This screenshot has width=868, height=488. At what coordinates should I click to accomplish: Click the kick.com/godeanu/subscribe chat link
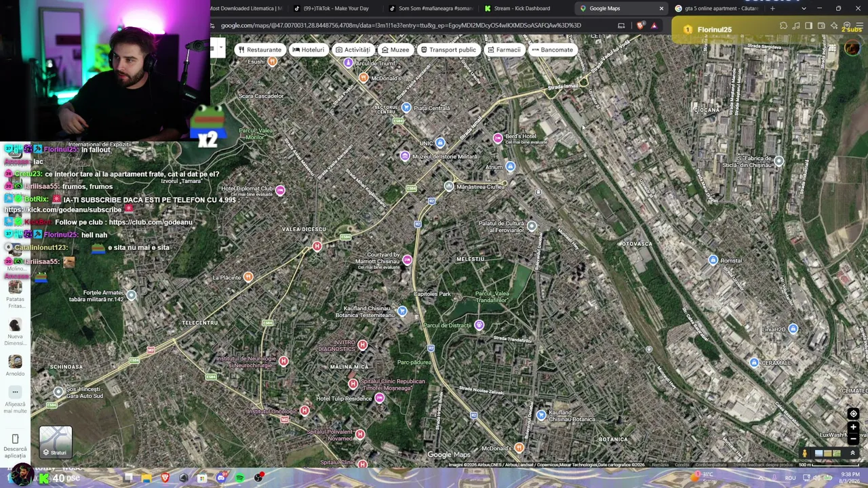pos(63,210)
